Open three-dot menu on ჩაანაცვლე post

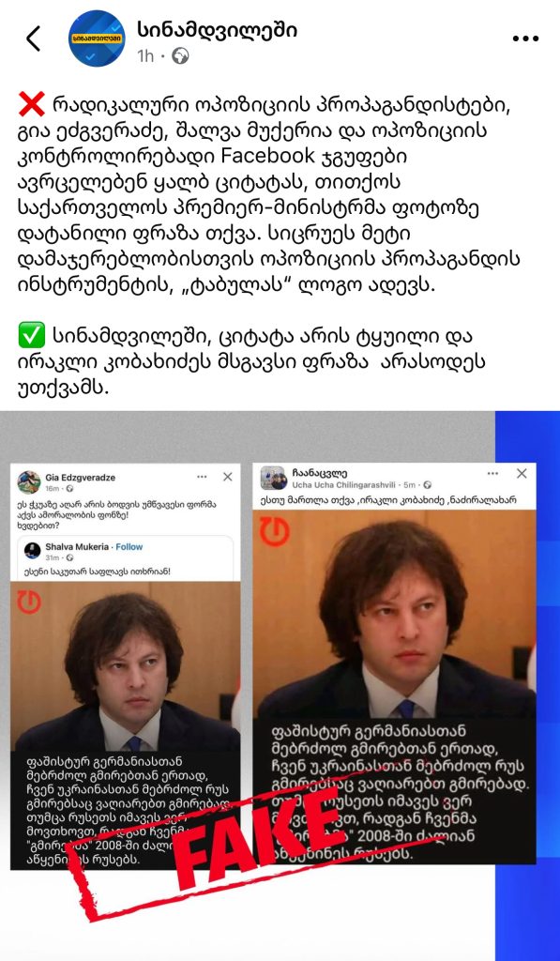[x=492, y=473]
